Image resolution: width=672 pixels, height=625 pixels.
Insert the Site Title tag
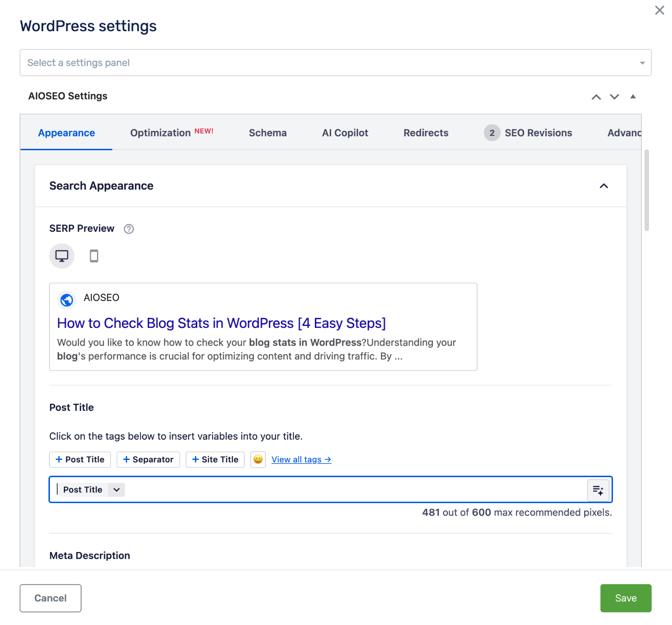[215, 459]
